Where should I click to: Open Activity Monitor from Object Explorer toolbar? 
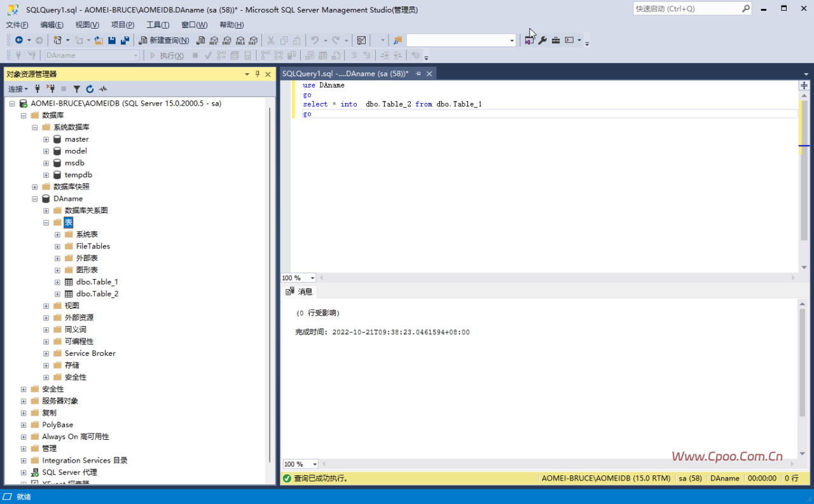point(103,89)
